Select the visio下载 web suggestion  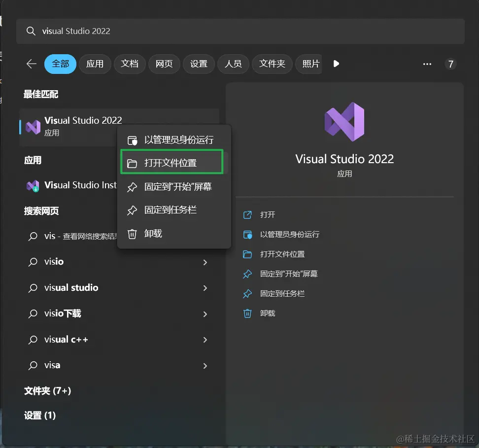click(x=119, y=314)
